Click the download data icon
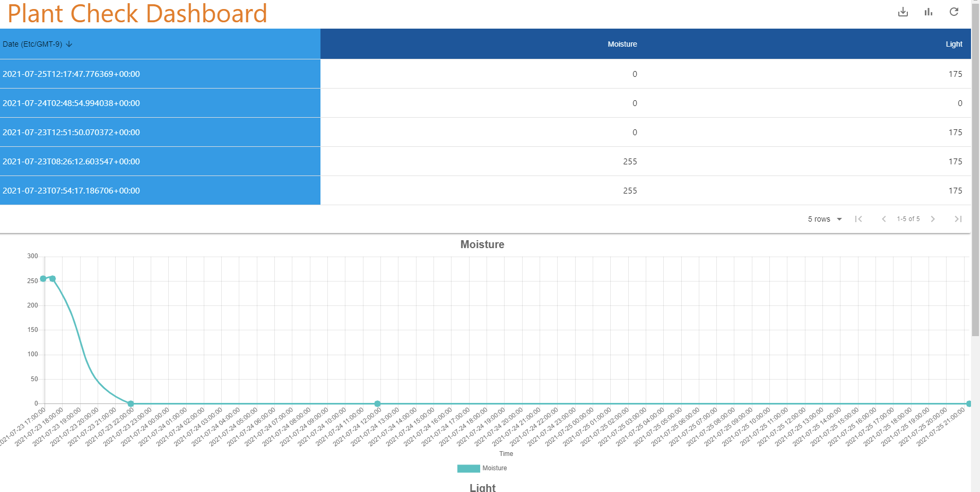Viewport: 980px width, 492px height. 903,12
